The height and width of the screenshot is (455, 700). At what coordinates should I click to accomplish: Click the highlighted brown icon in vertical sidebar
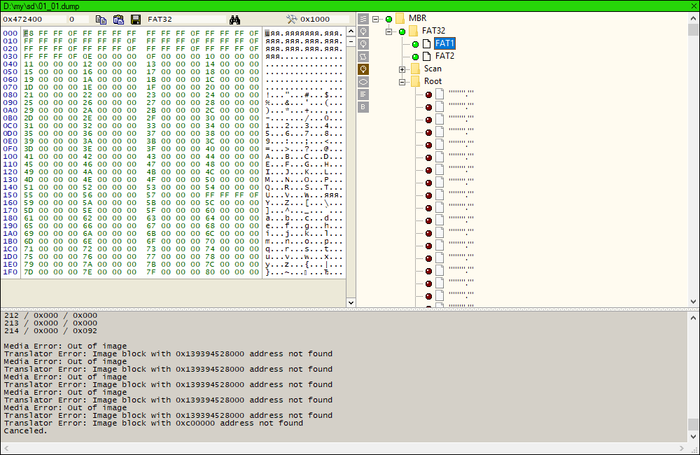(x=364, y=69)
